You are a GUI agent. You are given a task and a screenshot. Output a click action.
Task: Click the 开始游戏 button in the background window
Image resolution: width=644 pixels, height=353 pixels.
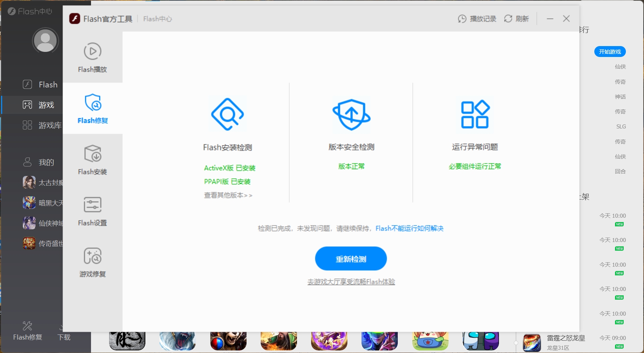[610, 52]
